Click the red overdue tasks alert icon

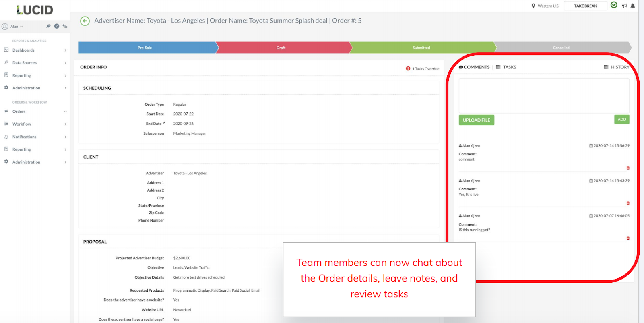coord(408,68)
